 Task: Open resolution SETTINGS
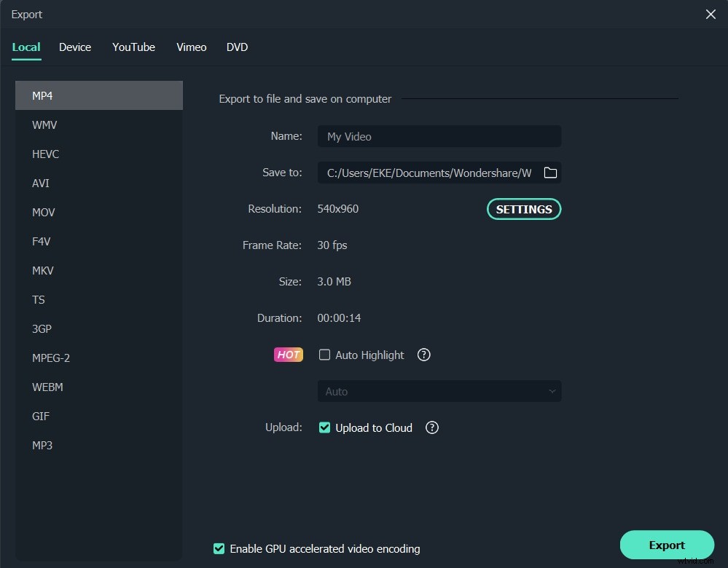coord(523,209)
